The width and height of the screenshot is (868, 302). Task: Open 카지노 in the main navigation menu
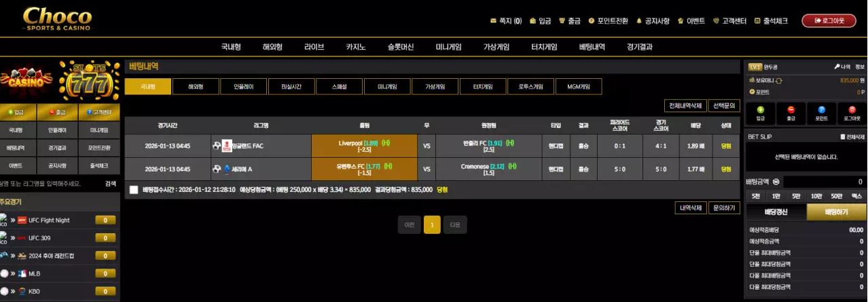coord(355,47)
